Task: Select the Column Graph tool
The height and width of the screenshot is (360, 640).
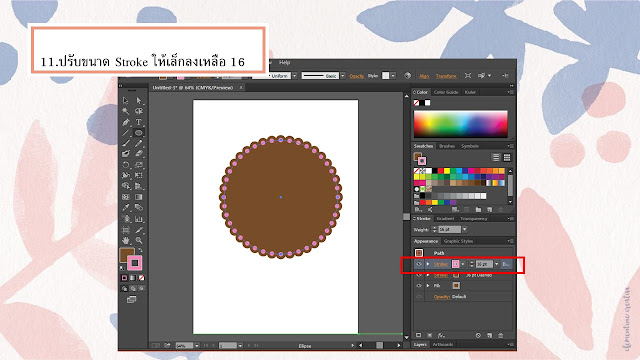Action: tap(139, 219)
